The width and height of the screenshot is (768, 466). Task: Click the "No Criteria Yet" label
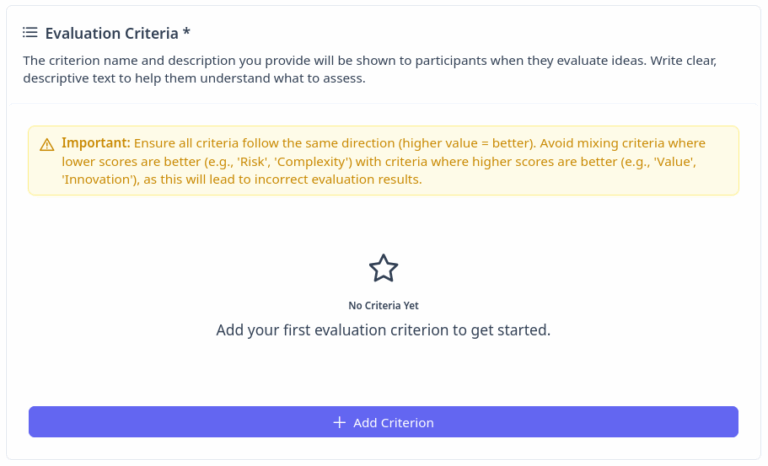coord(383,305)
